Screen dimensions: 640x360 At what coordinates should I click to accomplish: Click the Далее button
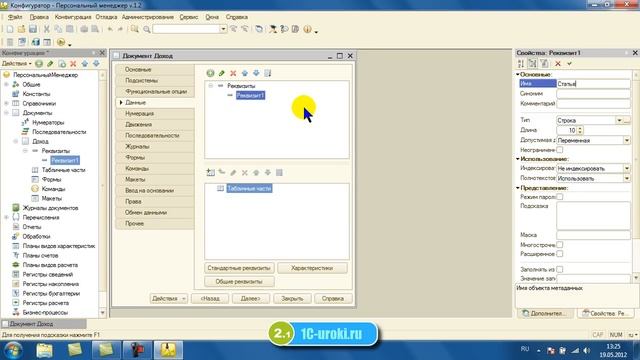tap(251, 299)
